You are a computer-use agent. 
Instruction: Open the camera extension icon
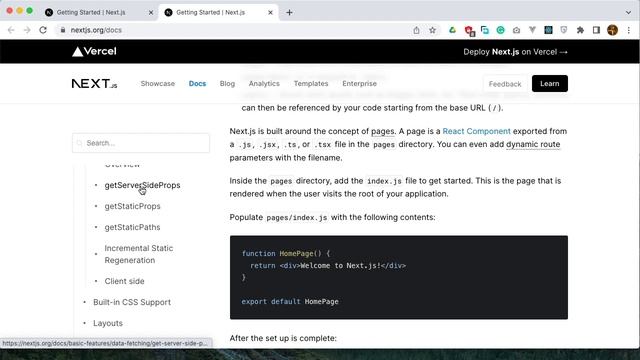point(516,30)
